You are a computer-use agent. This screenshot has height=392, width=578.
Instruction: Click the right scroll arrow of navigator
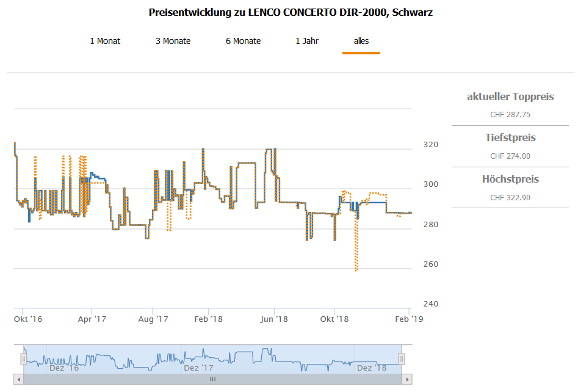[407, 379]
